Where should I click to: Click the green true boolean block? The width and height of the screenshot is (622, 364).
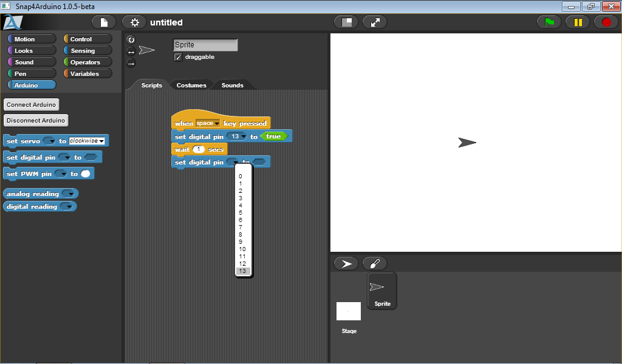[x=274, y=136]
